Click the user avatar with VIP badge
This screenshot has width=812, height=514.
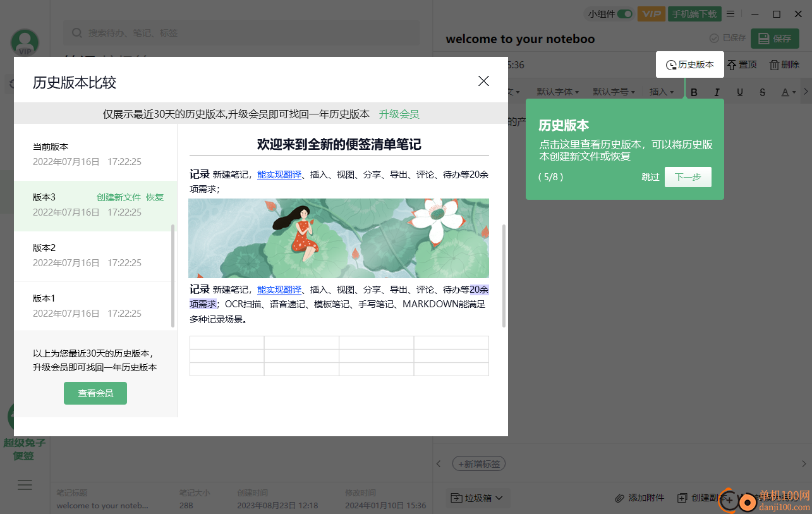click(x=25, y=43)
